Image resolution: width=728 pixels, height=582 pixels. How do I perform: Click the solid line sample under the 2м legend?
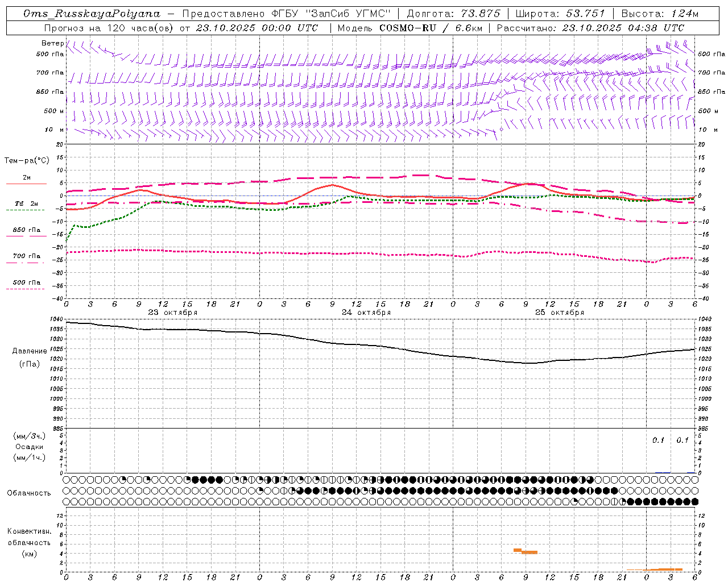point(26,184)
